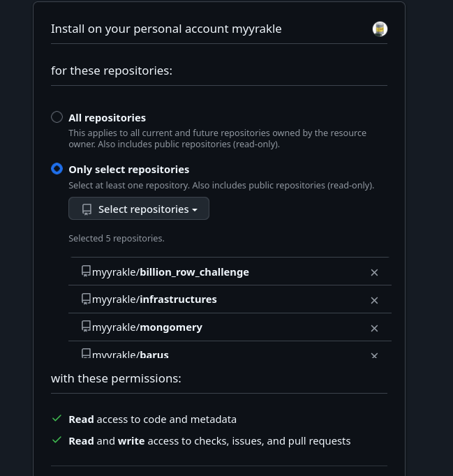Remove barus repository with X icon

pyautogui.click(x=374, y=355)
